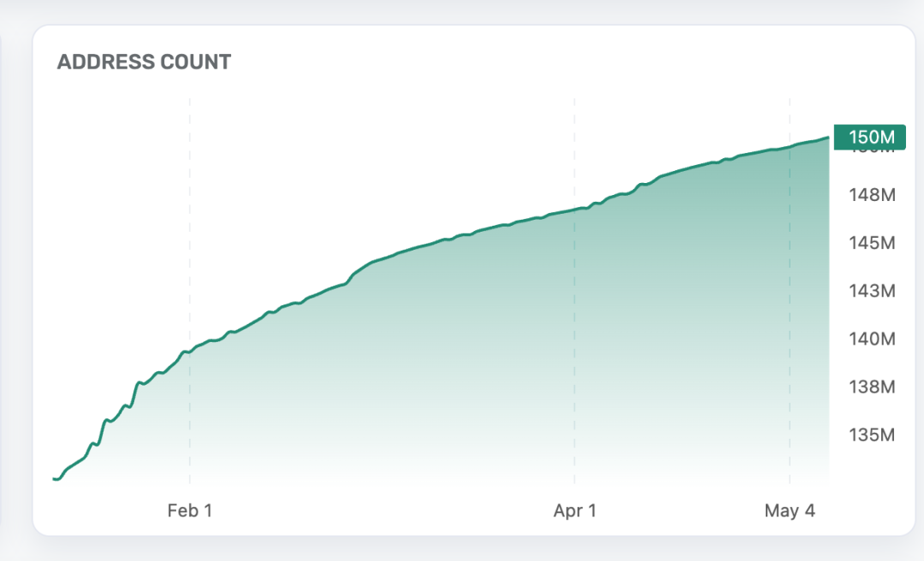924x561 pixels.
Task: Click the May 4 date label
Action: [x=790, y=511]
